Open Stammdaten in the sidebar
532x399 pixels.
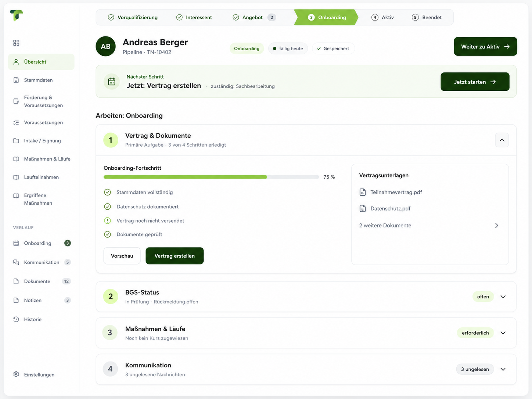coord(41,80)
